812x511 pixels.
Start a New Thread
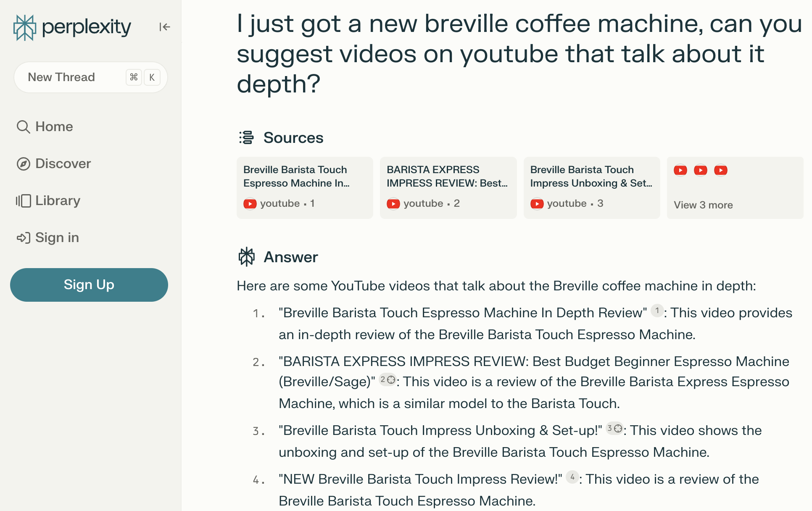point(91,77)
